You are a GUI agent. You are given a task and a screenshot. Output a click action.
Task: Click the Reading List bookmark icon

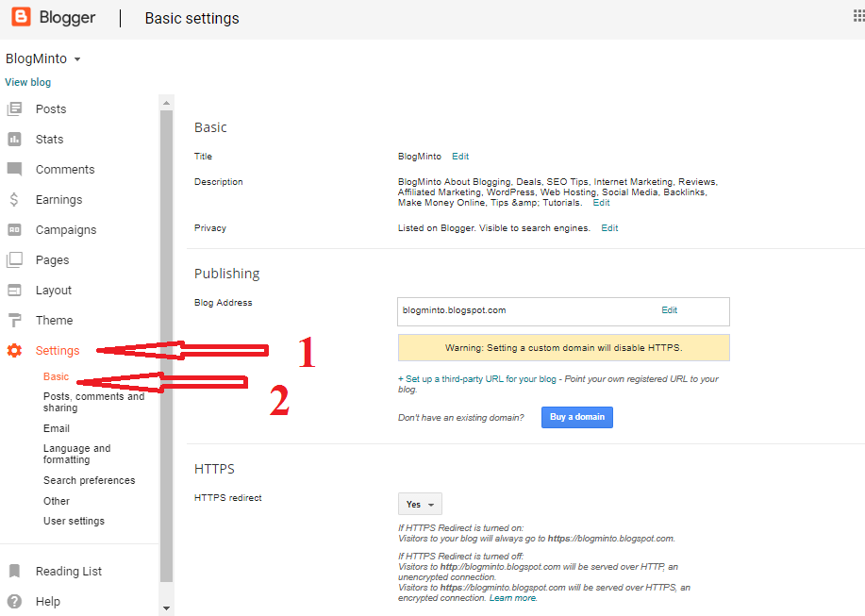pyautogui.click(x=15, y=571)
